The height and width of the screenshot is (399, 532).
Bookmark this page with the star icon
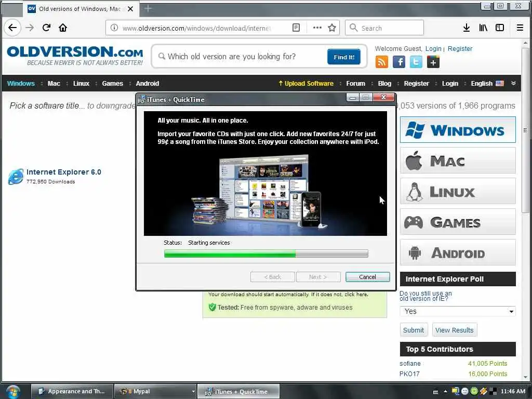(x=332, y=28)
